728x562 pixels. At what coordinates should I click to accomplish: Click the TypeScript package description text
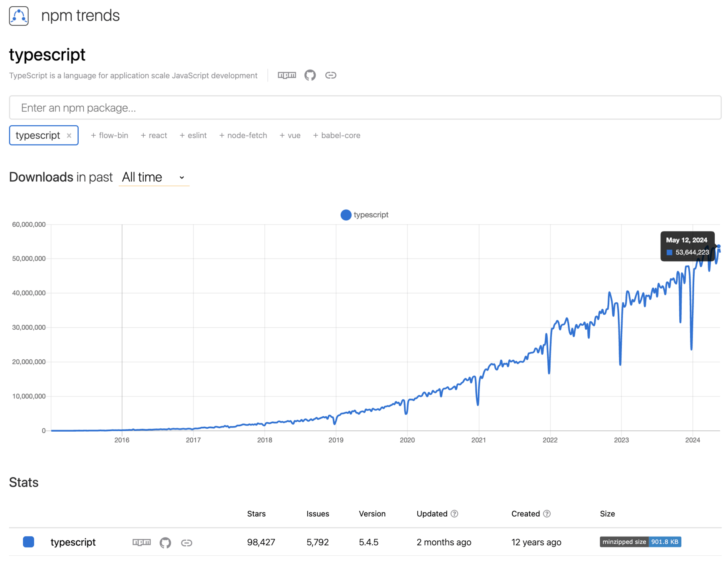(133, 75)
